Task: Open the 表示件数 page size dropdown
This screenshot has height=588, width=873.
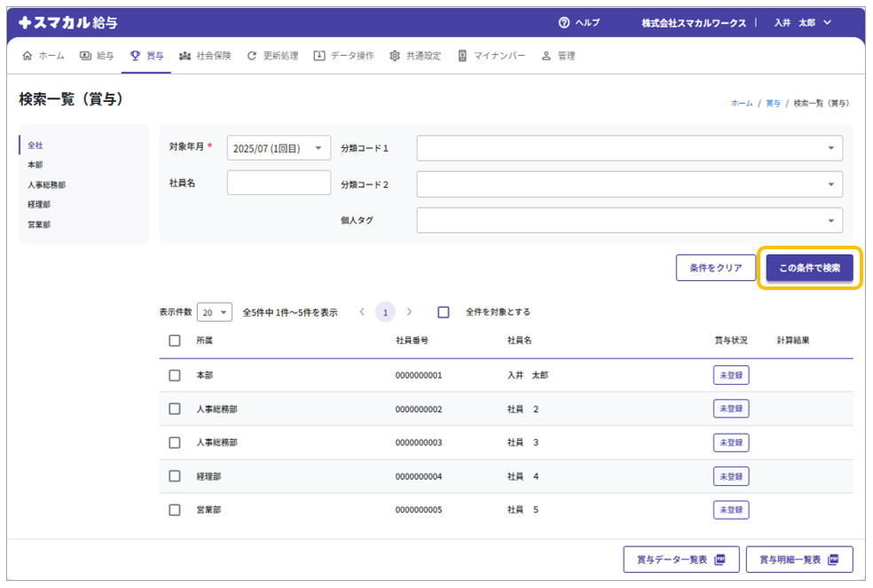Action: click(214, 312)
